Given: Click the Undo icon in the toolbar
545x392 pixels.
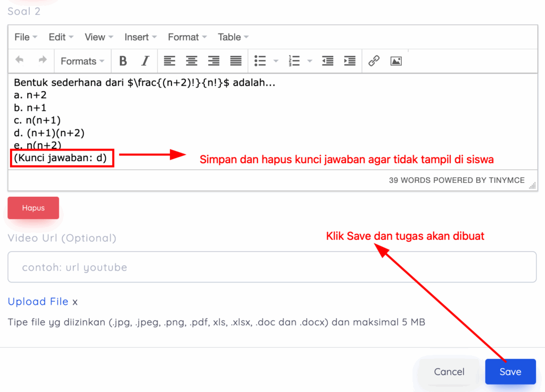Looking at the screenshot, I should (x=20, y=61).
